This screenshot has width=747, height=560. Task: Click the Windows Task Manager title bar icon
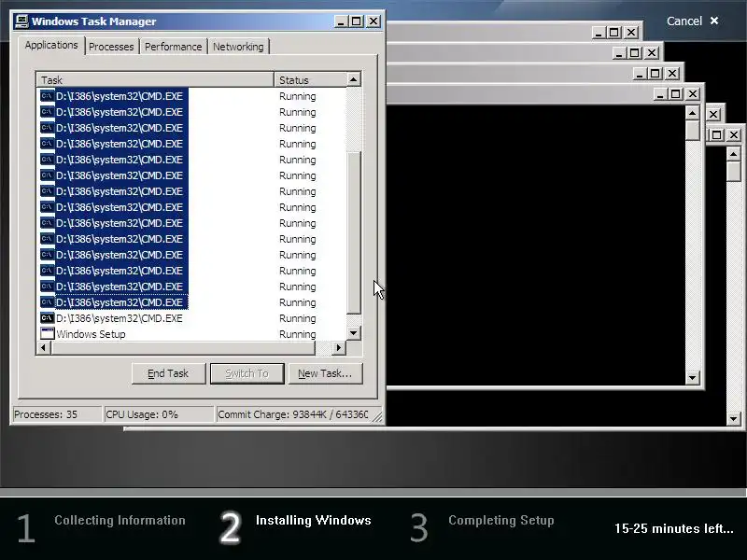coord(21,21)
